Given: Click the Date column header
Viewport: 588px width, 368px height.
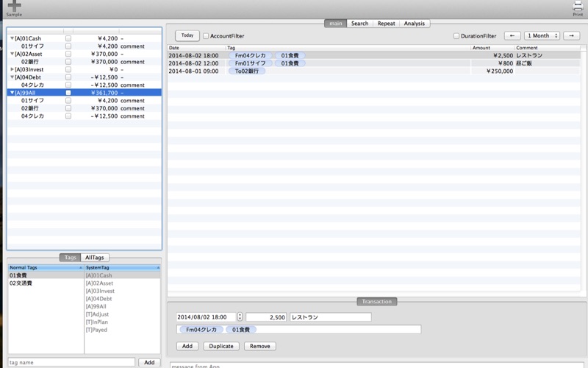Looking at the screenshot, I should tap(196, 48).
